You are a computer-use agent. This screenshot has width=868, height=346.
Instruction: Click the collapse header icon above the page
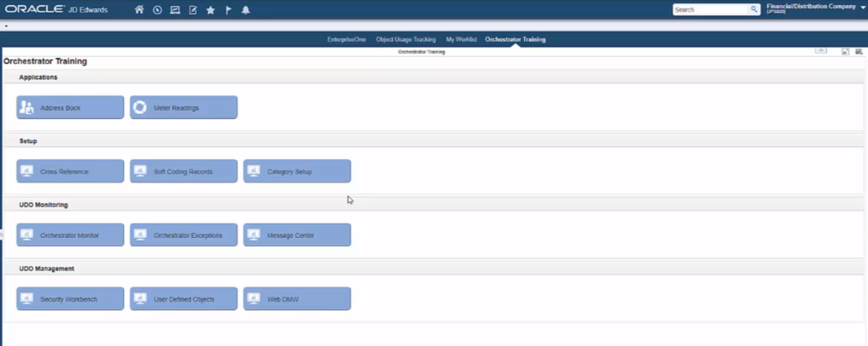[x=821, y=51]
